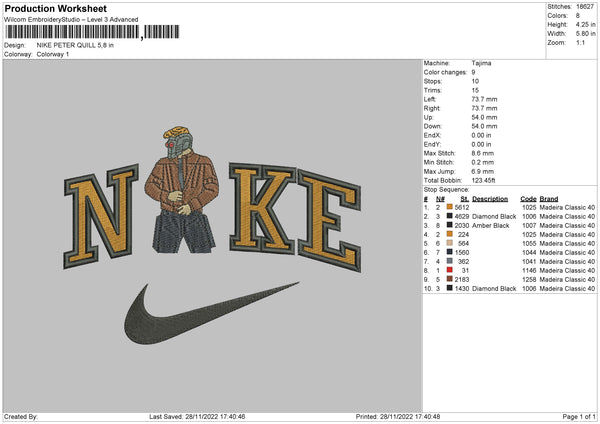Viewport: 600px width, 424px height.
Task: Click 'Madeira Classic 40' in stop row 5
Action: pos(567,243)
